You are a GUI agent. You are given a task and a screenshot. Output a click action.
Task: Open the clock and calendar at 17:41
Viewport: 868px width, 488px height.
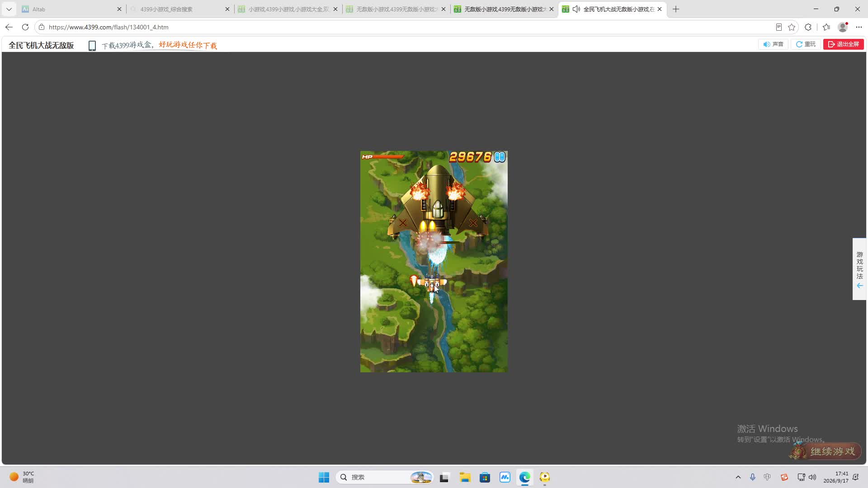pyautogui.click(x=836, y=477)
